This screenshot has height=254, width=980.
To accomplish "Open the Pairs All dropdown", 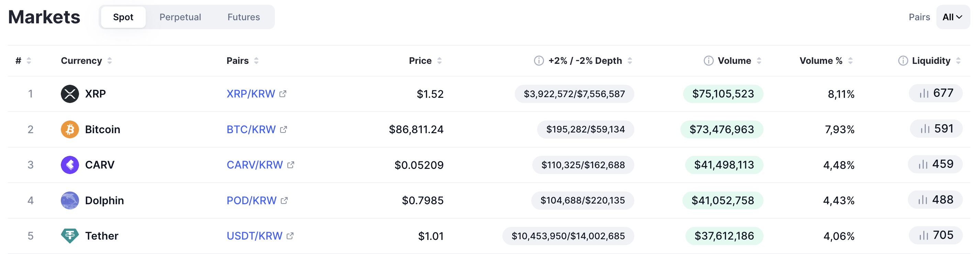I will pyautogui.click(x=953, y=17).
